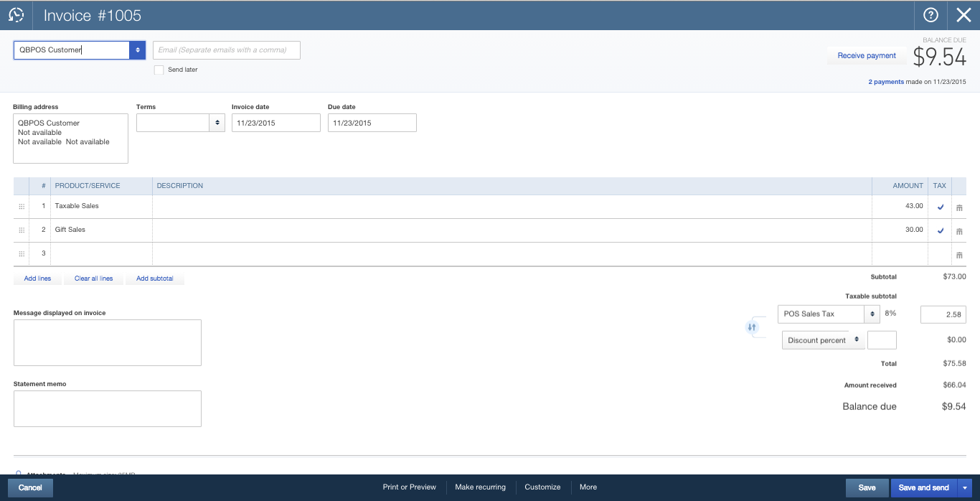Viewport: 980px width, 501px height.
Task: Click the drag handle for line 1
Action: [21, 207]
